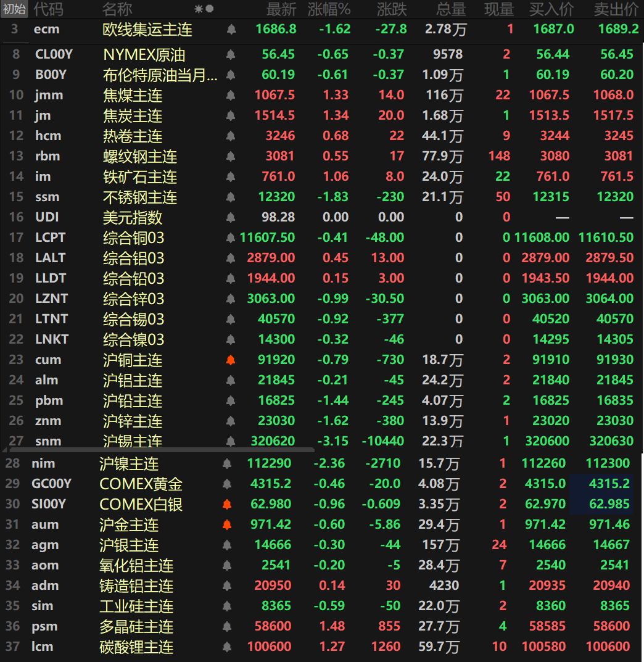Click the alert bell for 碳酸锂主连
This screenshot has height=662, width=644.
point(226,647)
